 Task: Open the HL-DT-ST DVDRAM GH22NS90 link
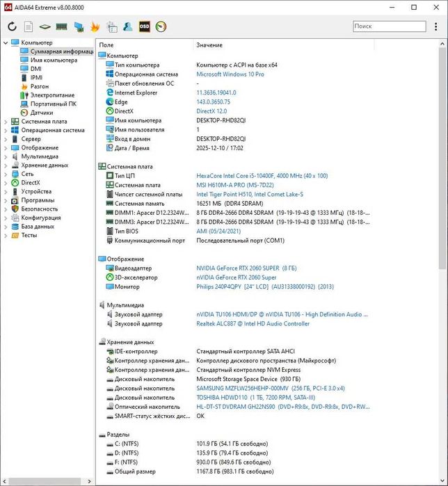[x=282, y=407]
